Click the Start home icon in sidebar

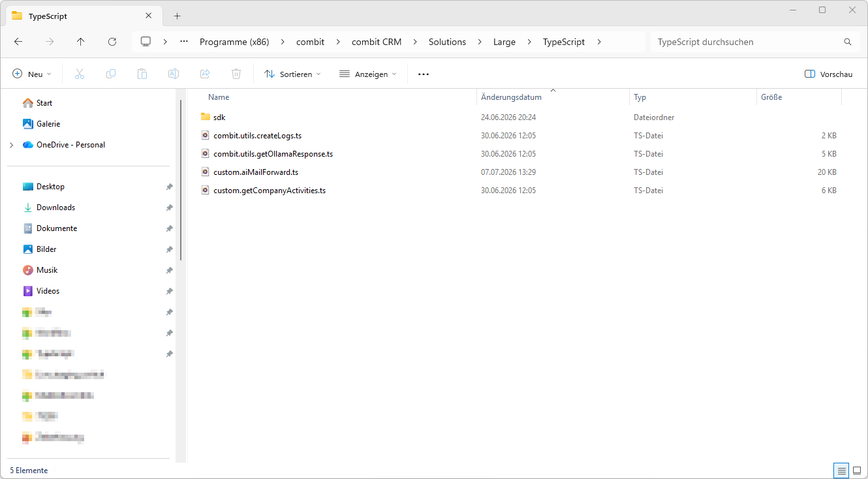[27, 103]
